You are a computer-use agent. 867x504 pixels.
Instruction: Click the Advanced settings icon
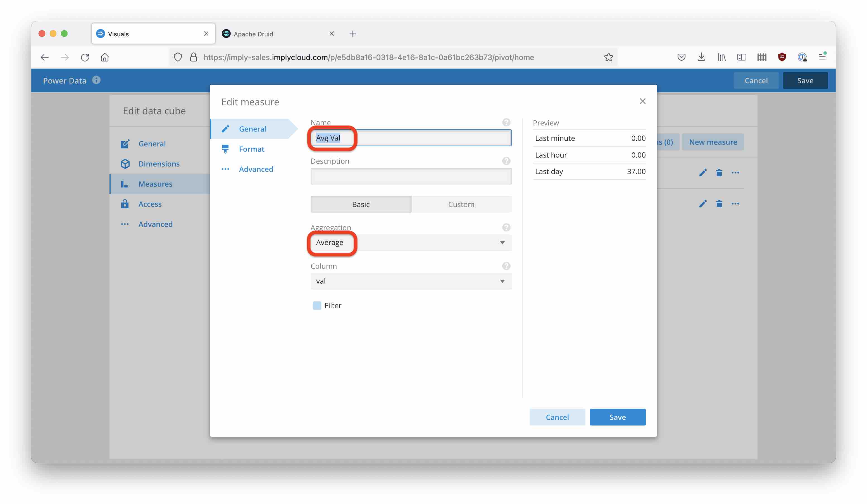(x=225, y=168)
